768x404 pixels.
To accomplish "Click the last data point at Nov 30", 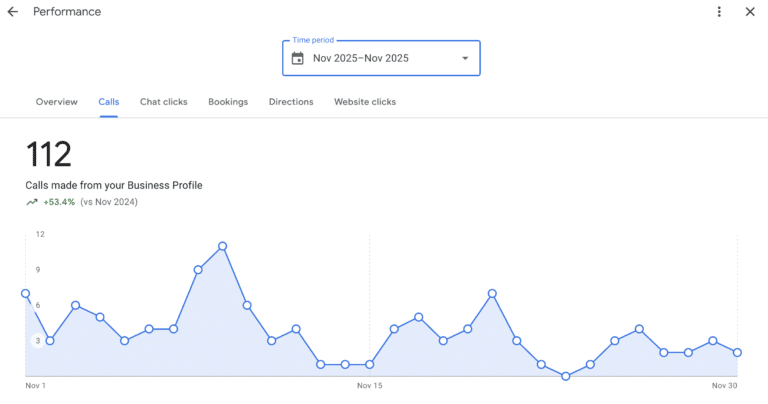I will (x=737, y=352).
